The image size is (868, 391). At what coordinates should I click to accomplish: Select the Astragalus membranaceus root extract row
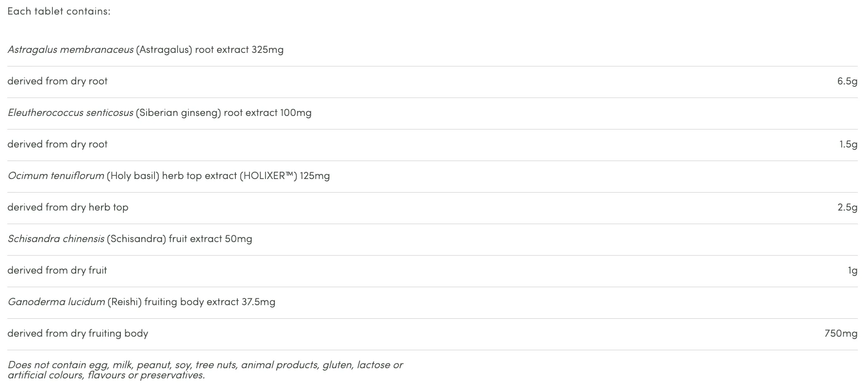432,50
